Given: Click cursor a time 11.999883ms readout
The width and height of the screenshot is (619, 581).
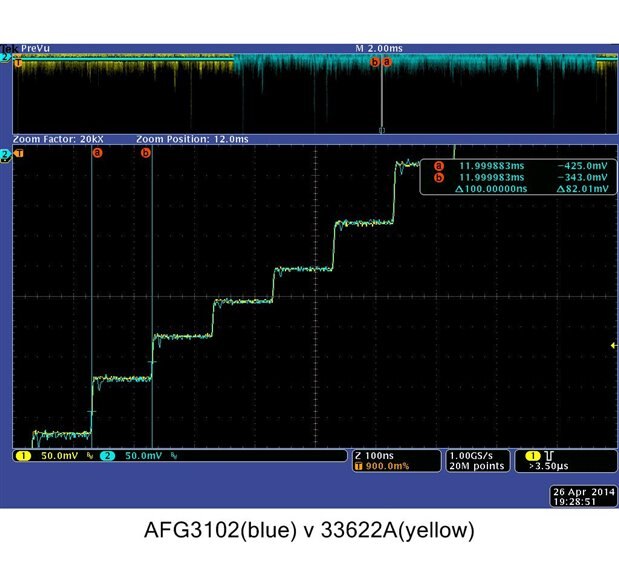Looking at the screenshot, I should coord(492,166).
